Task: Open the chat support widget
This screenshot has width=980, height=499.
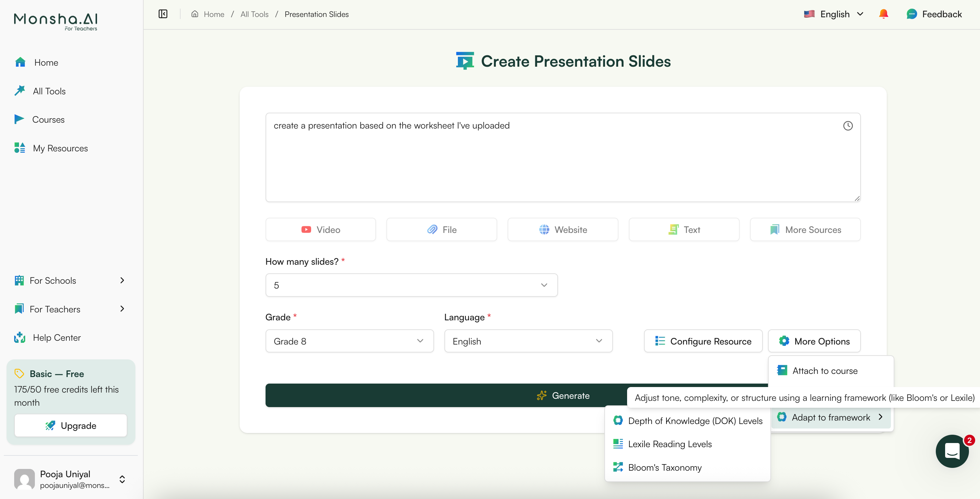Action: coord(952,451)
